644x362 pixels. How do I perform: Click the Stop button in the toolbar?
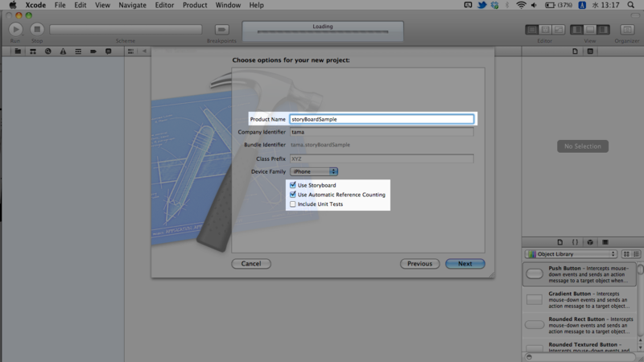(37, 29)
